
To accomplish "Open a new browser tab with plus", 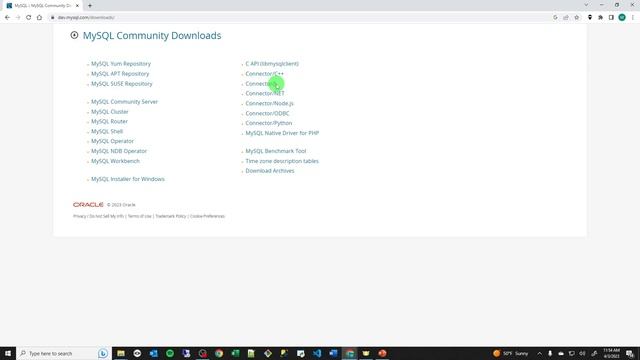I will click(90, 6).
